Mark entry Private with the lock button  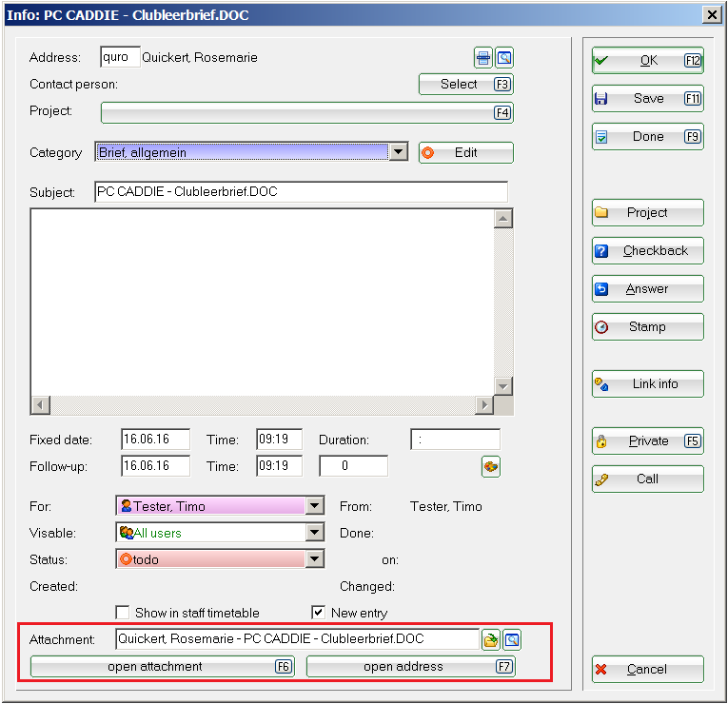pyautogui.click(x=647, y=441)
